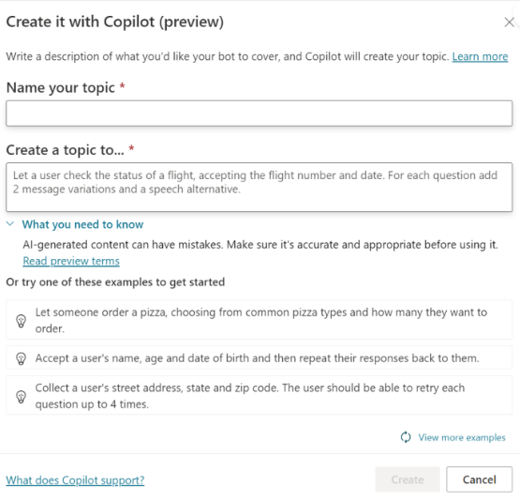Select the street address and zip code example
520x493 pixels.
point(259,396)
